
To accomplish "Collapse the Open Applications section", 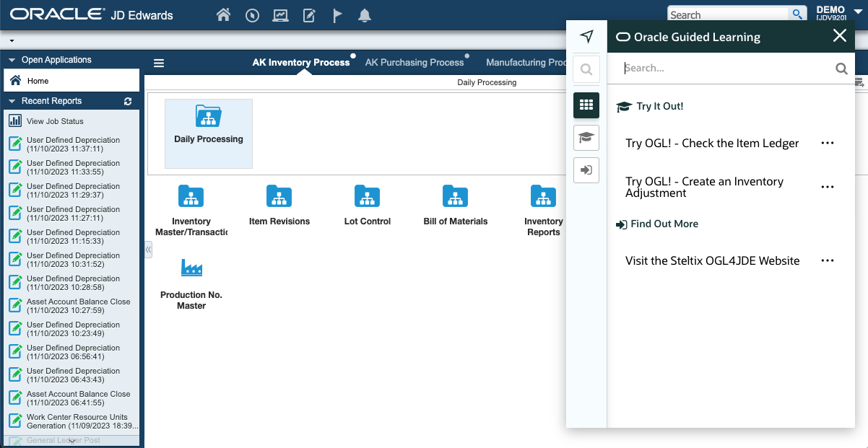I will [12, 60].
